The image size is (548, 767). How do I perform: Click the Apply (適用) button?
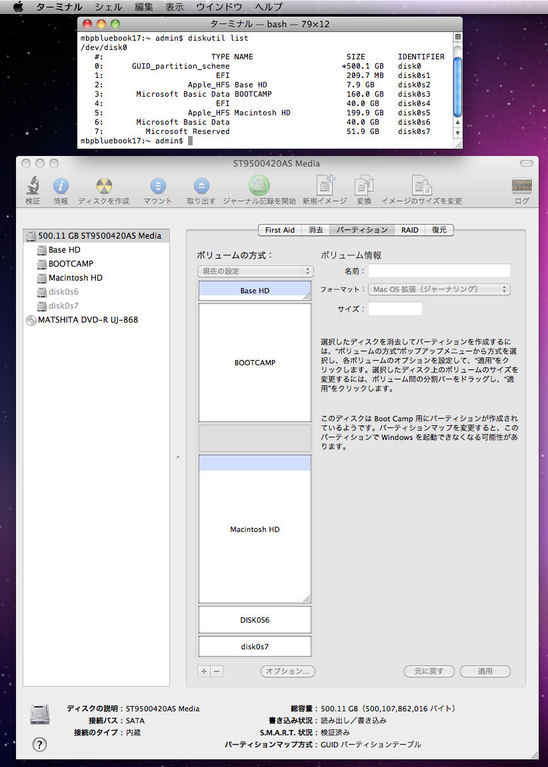(485, 671)
